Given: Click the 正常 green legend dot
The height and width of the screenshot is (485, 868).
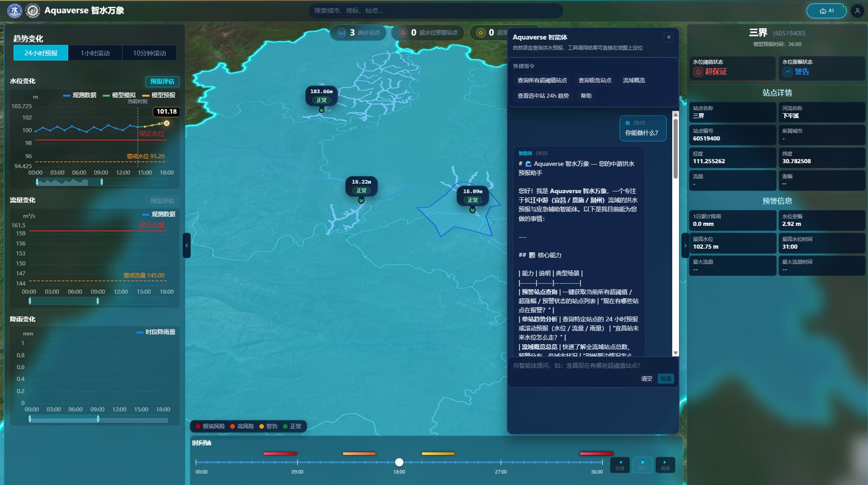Looking at the screenshot, I should click(x=285, y=426).
